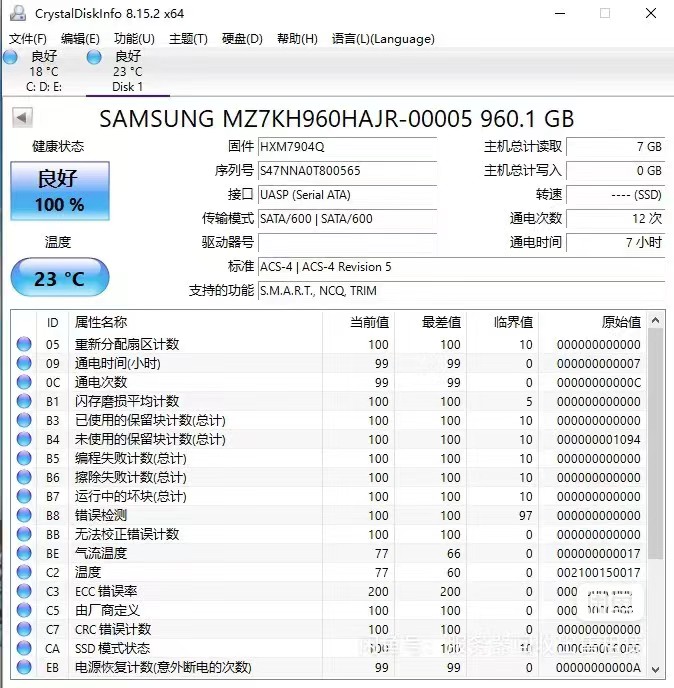Image resolution: width=674 pixels, height=688 pixels.
Task: Click the scroll down arrow in attribute list
Action: coord(656,669)
